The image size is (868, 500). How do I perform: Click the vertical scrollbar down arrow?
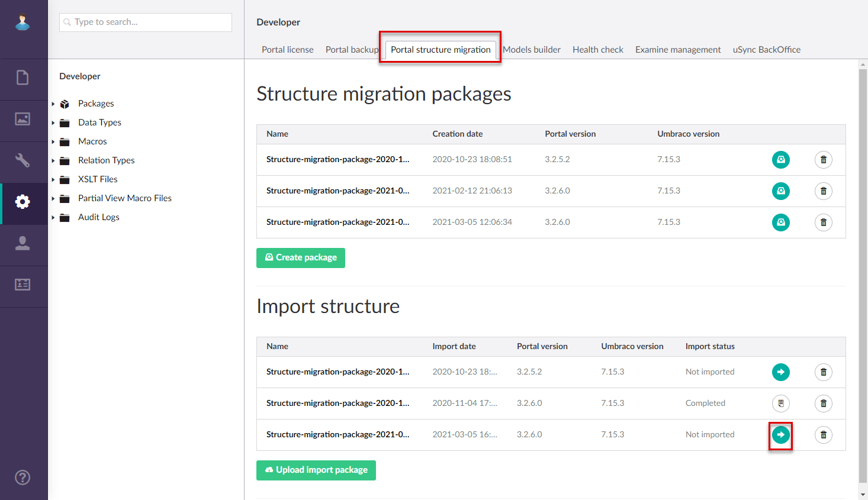pyautogui.click(x=863, y=494)
